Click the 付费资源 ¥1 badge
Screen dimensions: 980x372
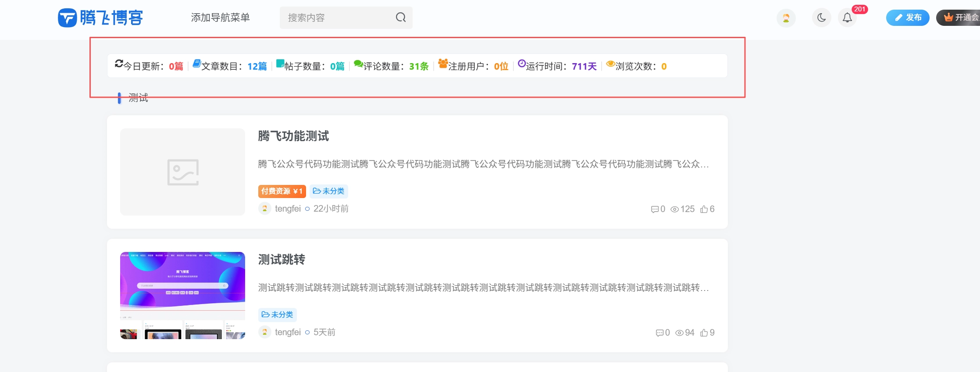(282, 191)
